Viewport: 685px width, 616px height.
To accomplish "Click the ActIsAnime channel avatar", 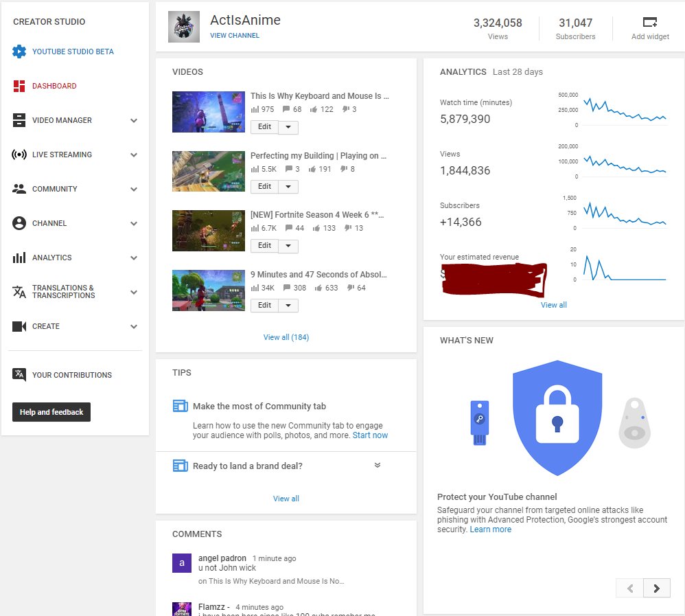I will point(184,27).
